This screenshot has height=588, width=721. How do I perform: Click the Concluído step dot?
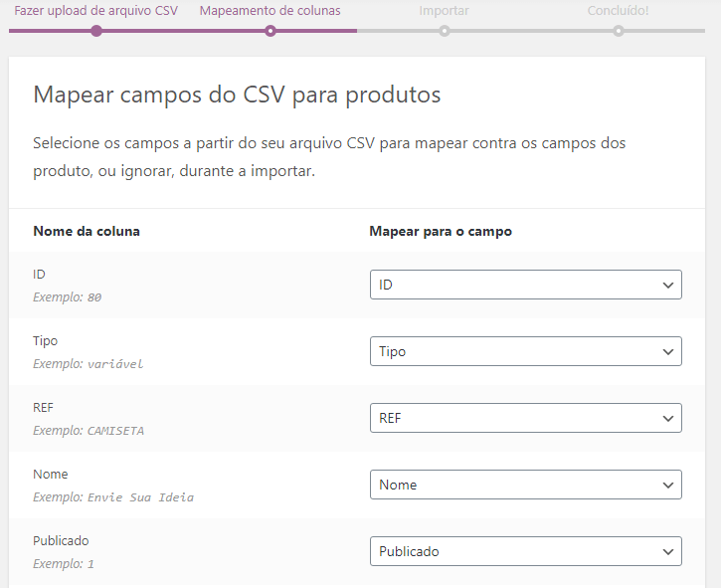pos(619,31)
